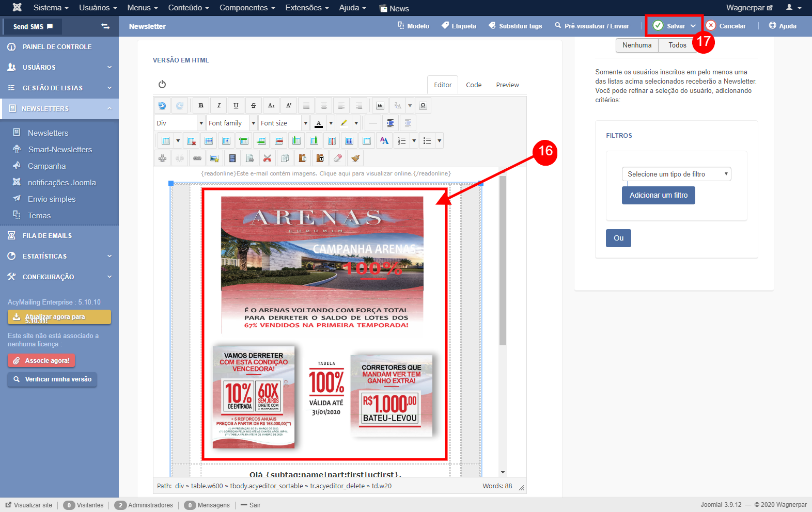
Task: Click the 'Adicionar um filtro' button
Action: coord(658,196)
